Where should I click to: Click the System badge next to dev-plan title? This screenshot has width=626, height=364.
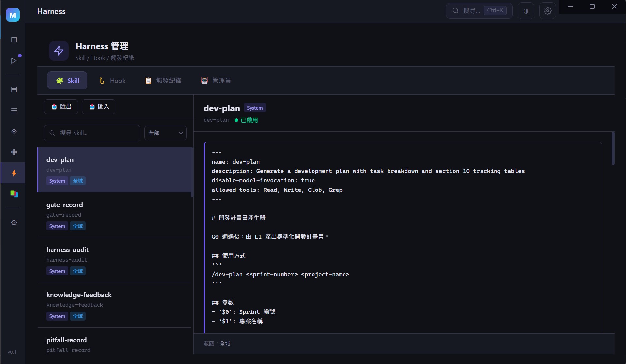point(255,108)
